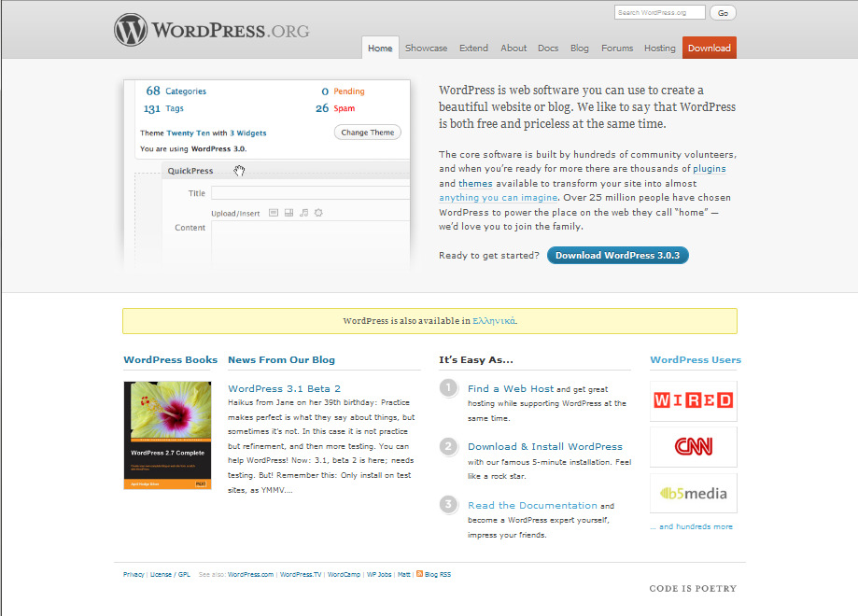Open the Forums menu item
Screen dimensions: 858x616
[617, 48]
